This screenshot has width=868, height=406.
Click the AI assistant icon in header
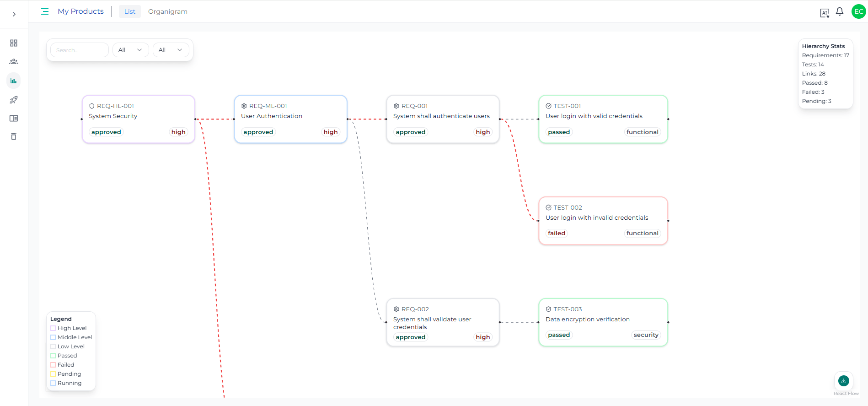pos(825,13)
